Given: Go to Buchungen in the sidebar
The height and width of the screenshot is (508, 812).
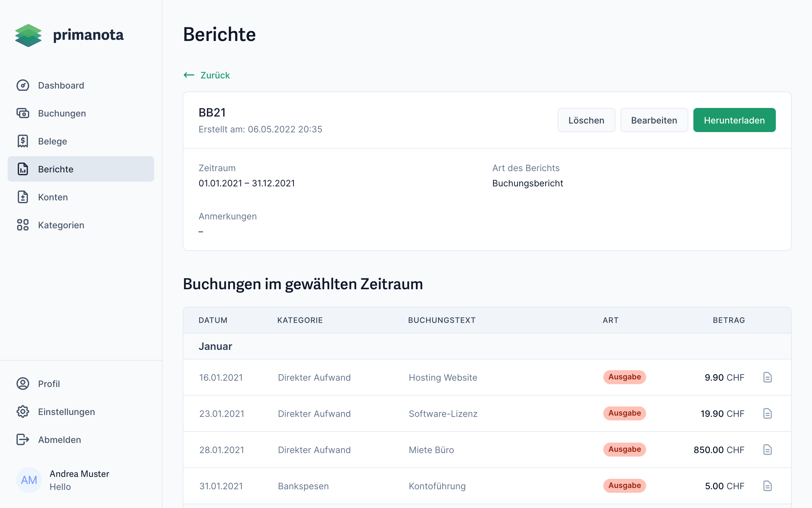Looking at the screenshot, I should click(81, 113).
